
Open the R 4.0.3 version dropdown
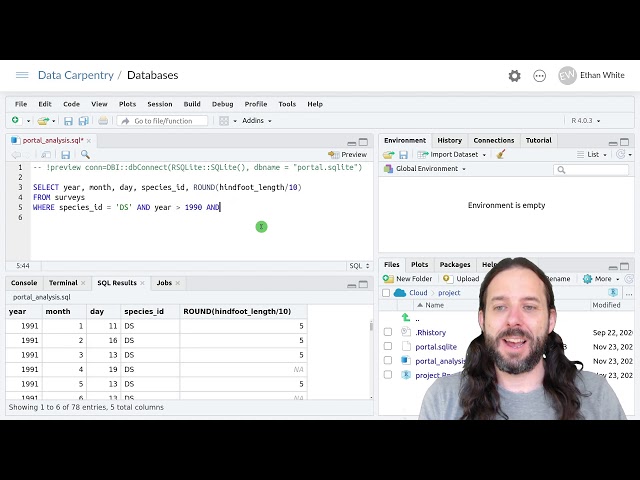(x=586, y=121)
